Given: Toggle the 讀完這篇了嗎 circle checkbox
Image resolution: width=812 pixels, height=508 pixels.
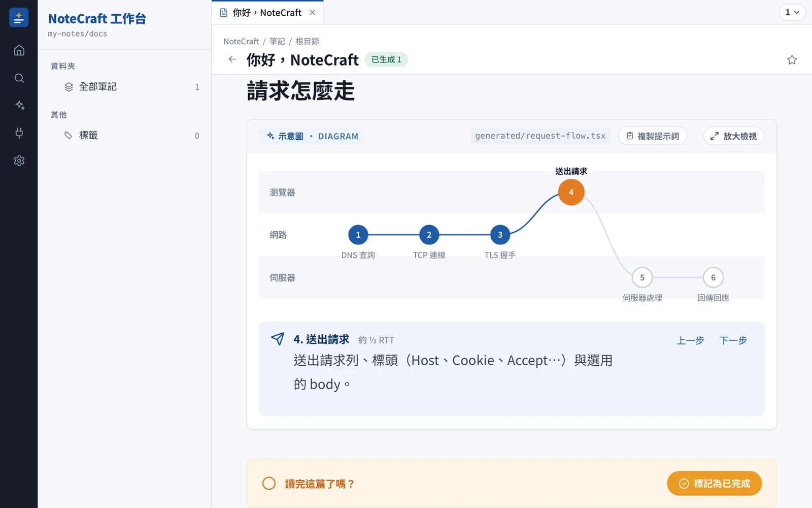Looking at the screenshot, I should 269,484.
